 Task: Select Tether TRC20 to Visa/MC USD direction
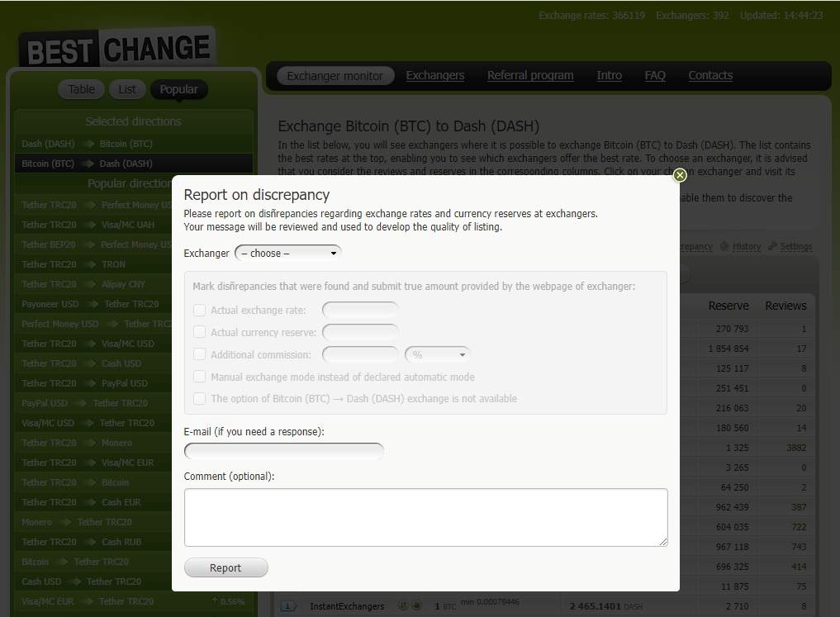pyautogui.click(x=94, y=344)
